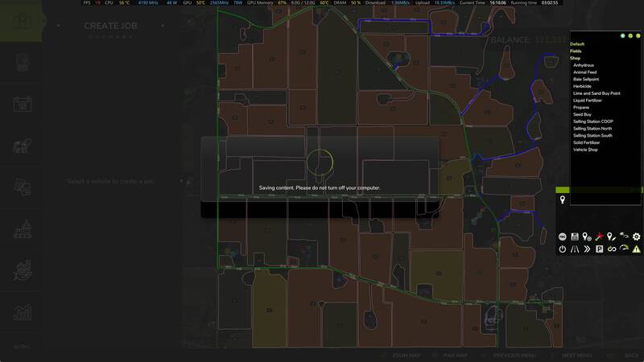Click the parking P icon
Screen dimensions: 644x362
[x=599, y=249]
